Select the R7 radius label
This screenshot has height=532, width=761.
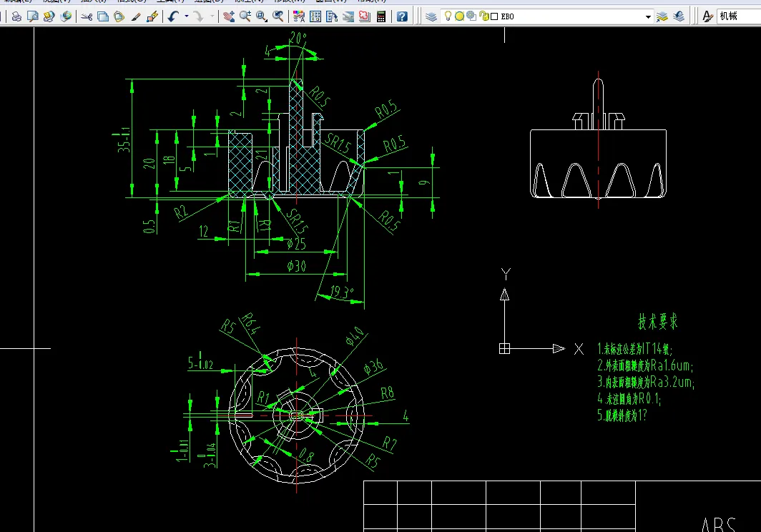coord(389,443)
